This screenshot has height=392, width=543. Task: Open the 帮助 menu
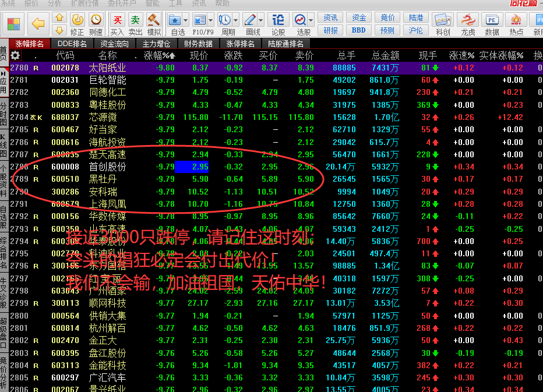[222, 3]
